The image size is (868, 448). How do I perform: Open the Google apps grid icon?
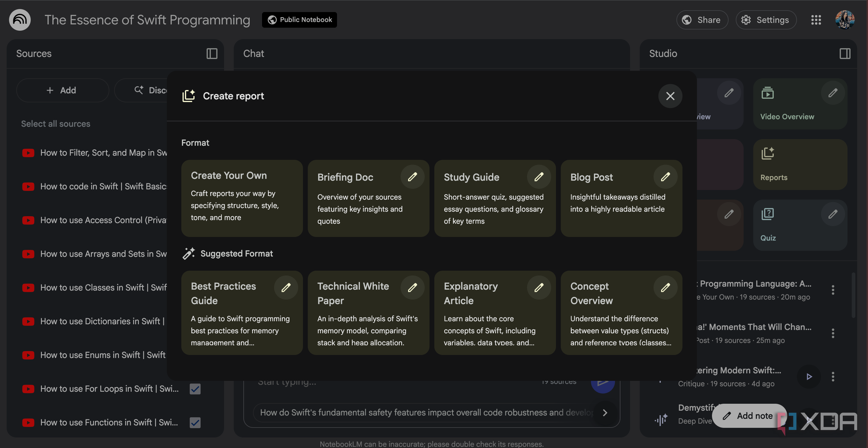(816, 20)
